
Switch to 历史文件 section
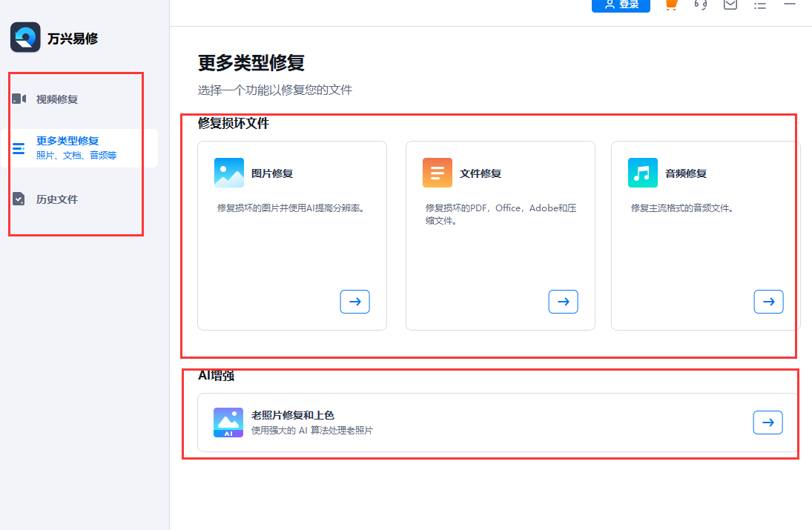(56, 199)
